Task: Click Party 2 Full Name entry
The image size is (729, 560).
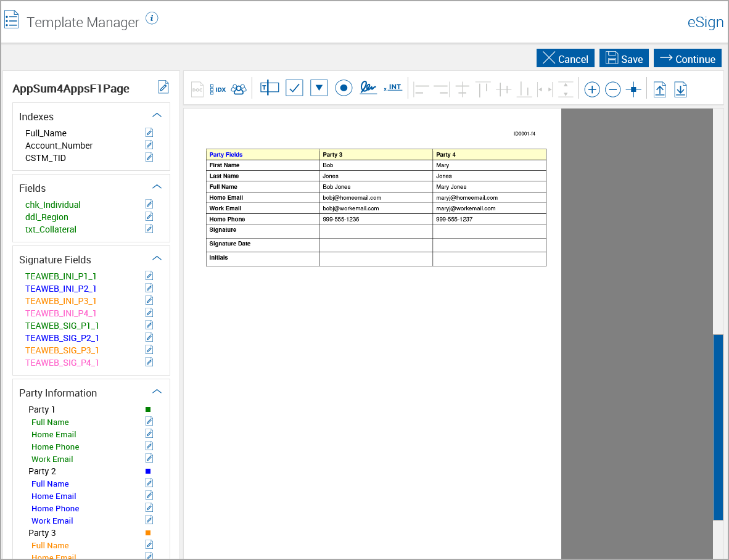Action: pos(50,484)
